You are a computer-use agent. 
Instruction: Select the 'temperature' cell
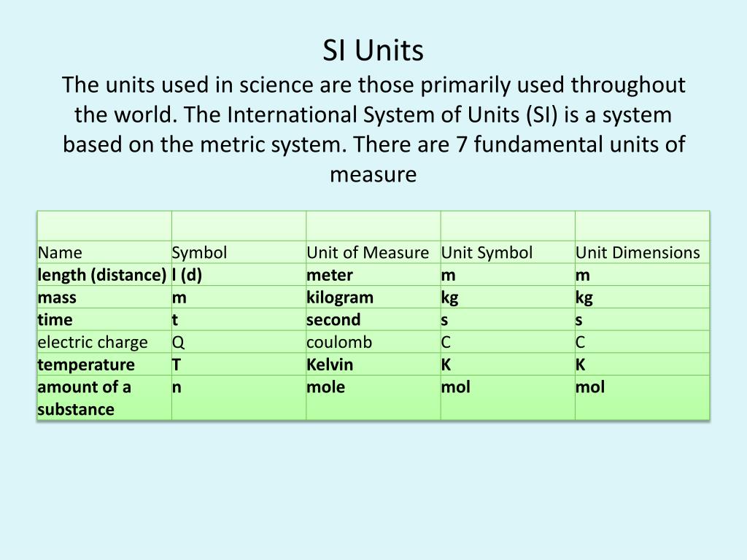(x=104, y=365)
